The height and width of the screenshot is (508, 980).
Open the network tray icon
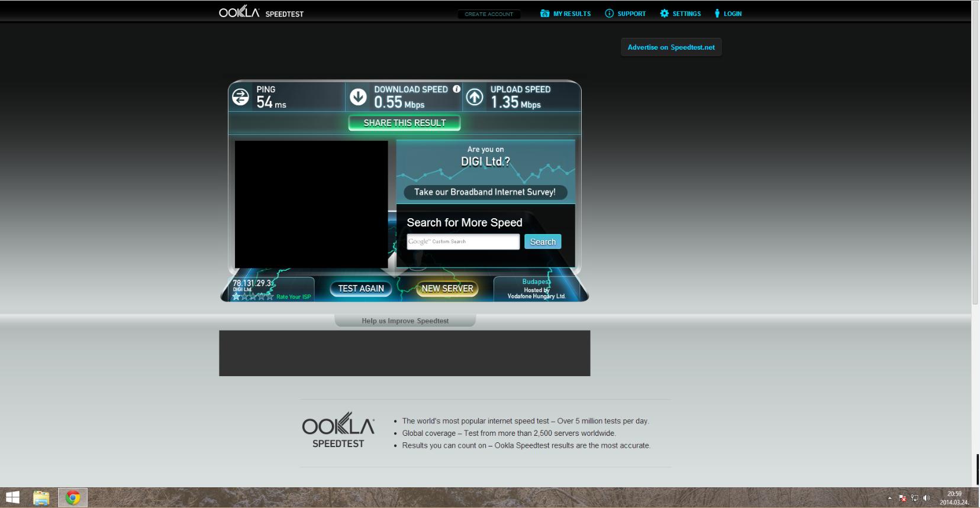click(x=914, y=498)
